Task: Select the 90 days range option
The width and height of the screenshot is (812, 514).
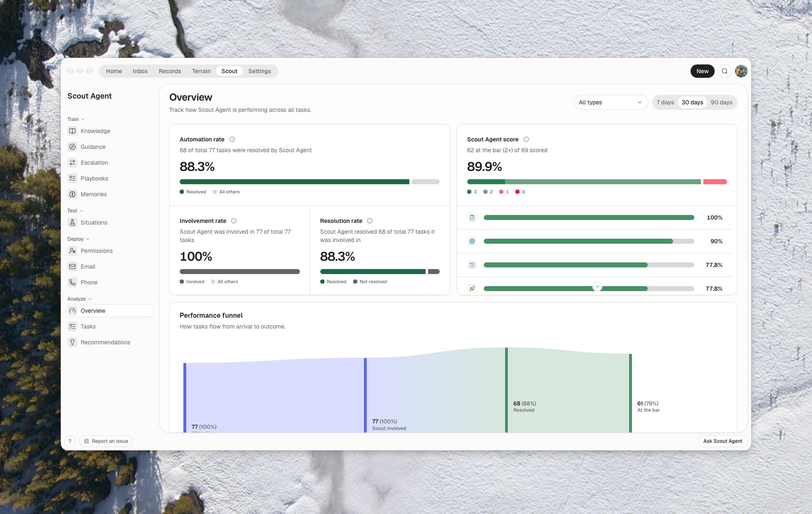Action: pyautogui.click(x=721, y=102)
